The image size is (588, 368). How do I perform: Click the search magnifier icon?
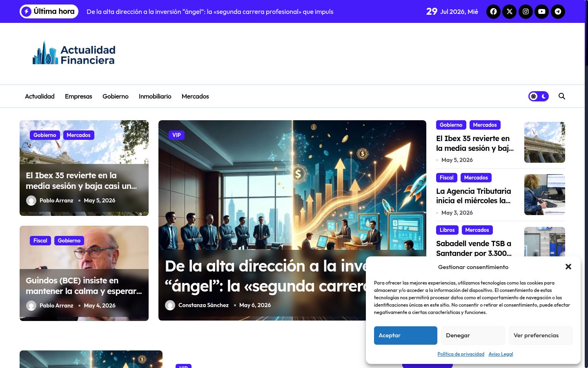562,96
